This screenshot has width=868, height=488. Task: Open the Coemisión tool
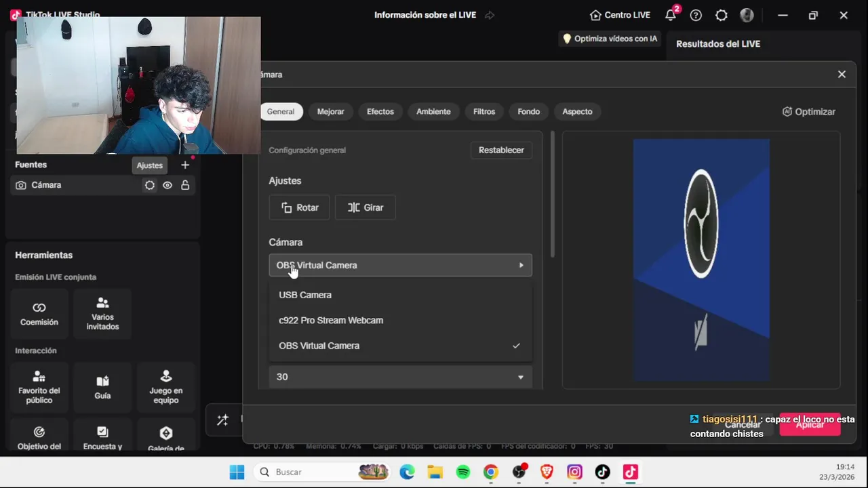39,314
